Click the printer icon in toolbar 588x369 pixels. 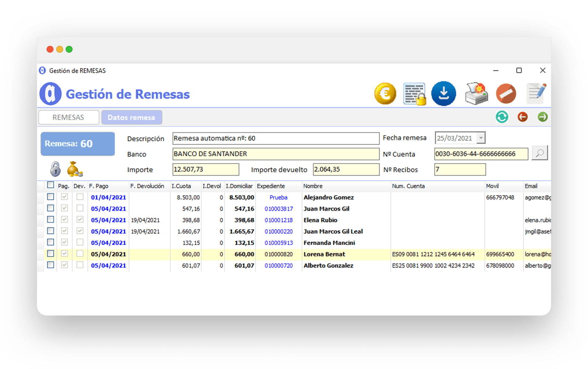coord(476,94)
